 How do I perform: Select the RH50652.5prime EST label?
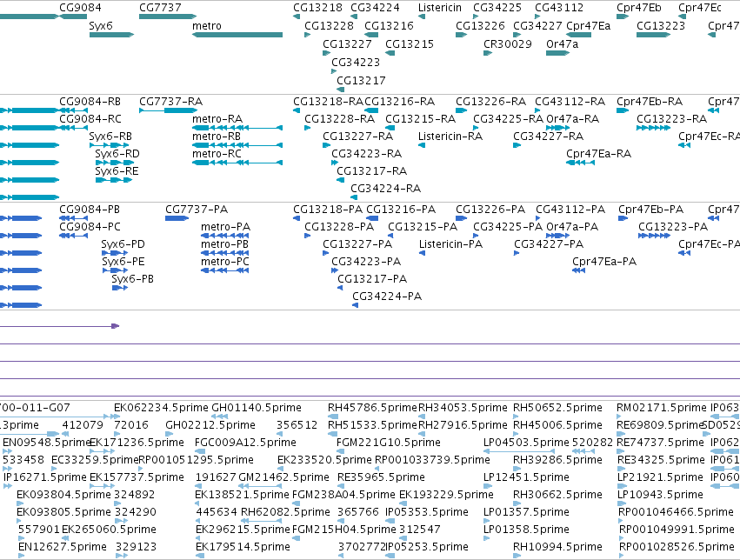tap(558, 408)
